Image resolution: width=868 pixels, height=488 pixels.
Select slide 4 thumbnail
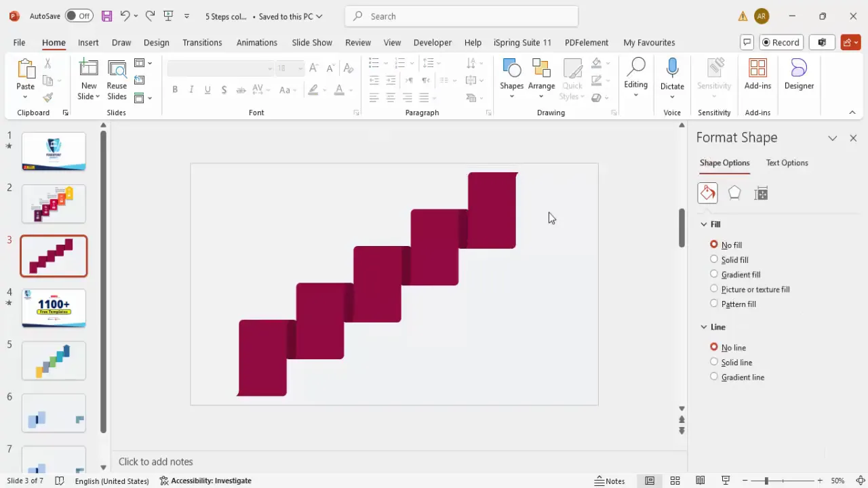tap(54, 308)
